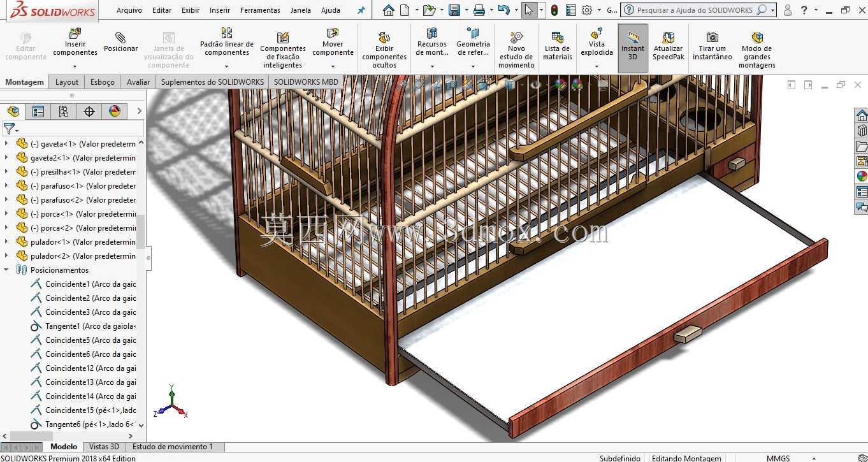This screenshot has width=868, height=462.
Task: Expand hidden FeatureManager tabs chevron
Action: pos(139,112)
